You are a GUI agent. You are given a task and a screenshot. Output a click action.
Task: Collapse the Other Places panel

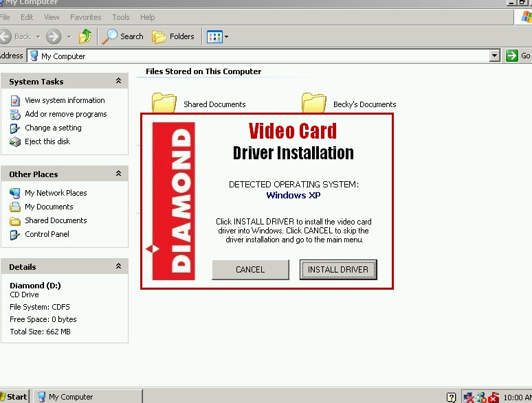click(x=118, y=174)
